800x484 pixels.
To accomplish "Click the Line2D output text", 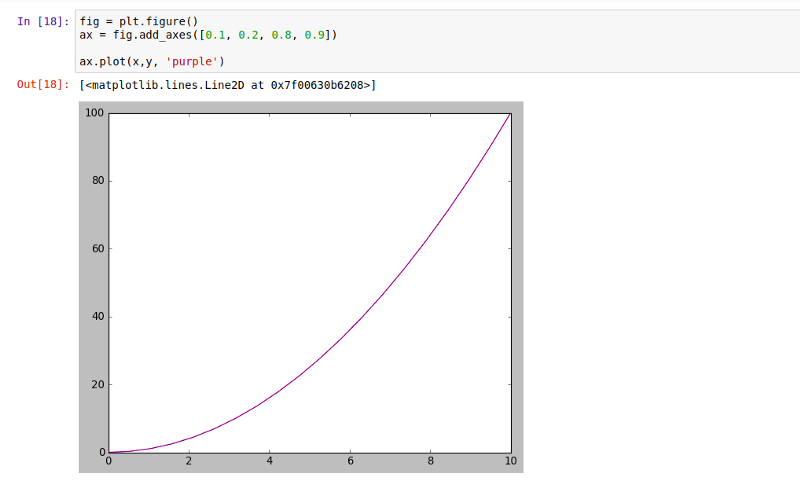I will 228,85.
